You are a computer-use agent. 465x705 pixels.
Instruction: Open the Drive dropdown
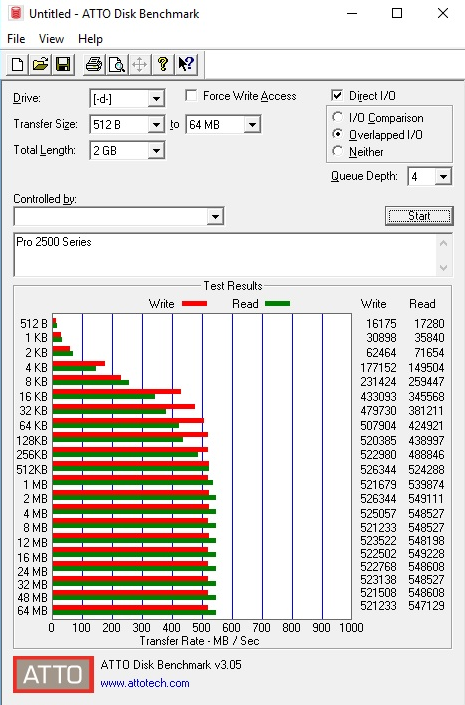[x=156, y=98]
